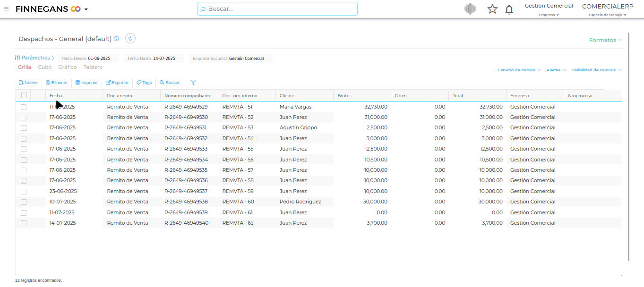Check the row REMVTA - 51 checkbox
Image resolution: width=644 pixels, height=287 pixels.
pyautogui.click(x=24, y=107)
